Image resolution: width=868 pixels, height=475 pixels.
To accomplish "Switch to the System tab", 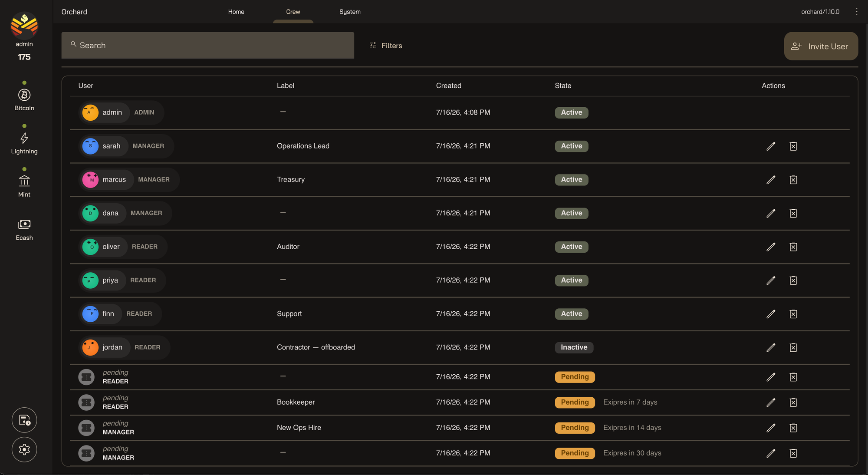I will (x=350, y=12).
